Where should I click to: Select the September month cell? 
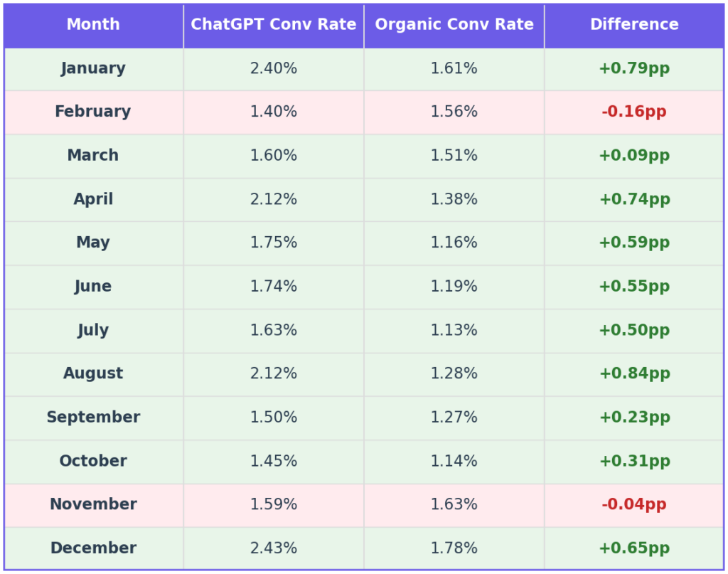click(93, 418)
